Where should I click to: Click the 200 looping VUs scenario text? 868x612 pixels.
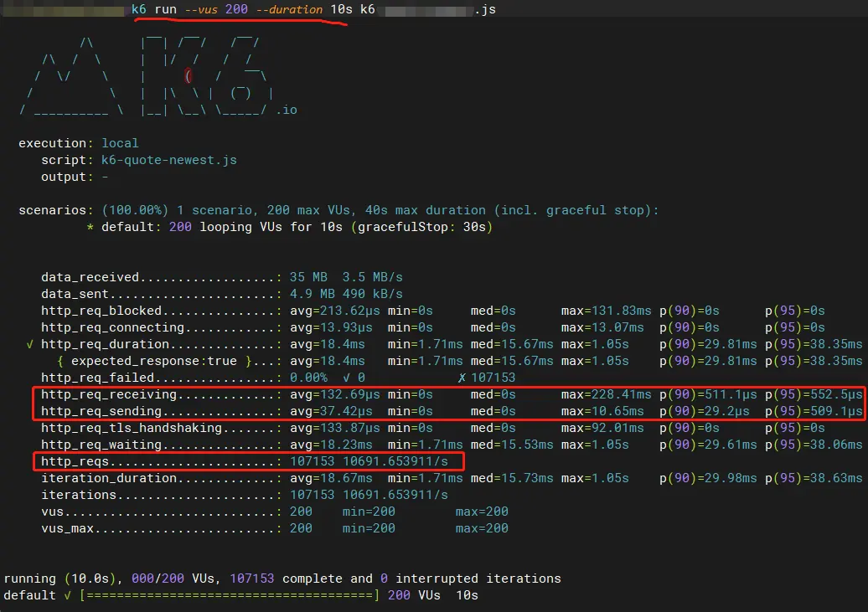click(221, 227)
